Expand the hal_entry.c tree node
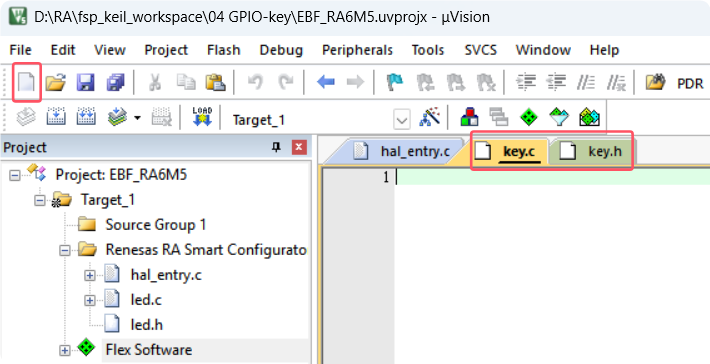This screenshot has height=364, width=710. 90,275
